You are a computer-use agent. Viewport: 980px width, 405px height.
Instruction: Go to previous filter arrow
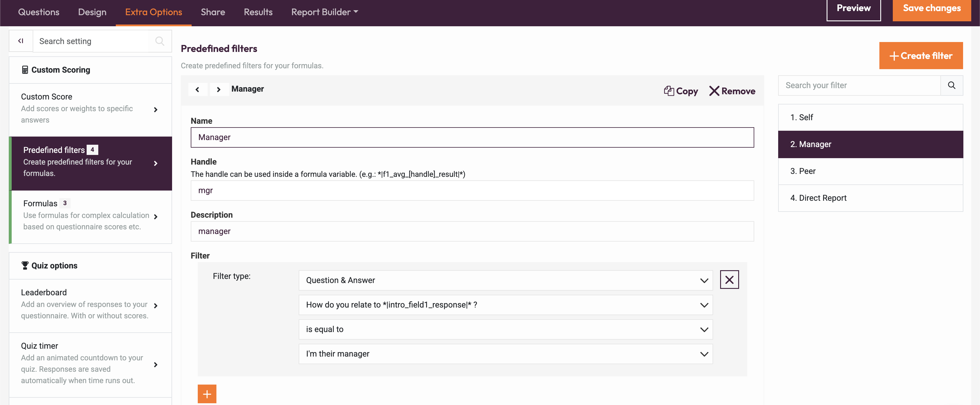pyautogui.click(x=197, y=90)
